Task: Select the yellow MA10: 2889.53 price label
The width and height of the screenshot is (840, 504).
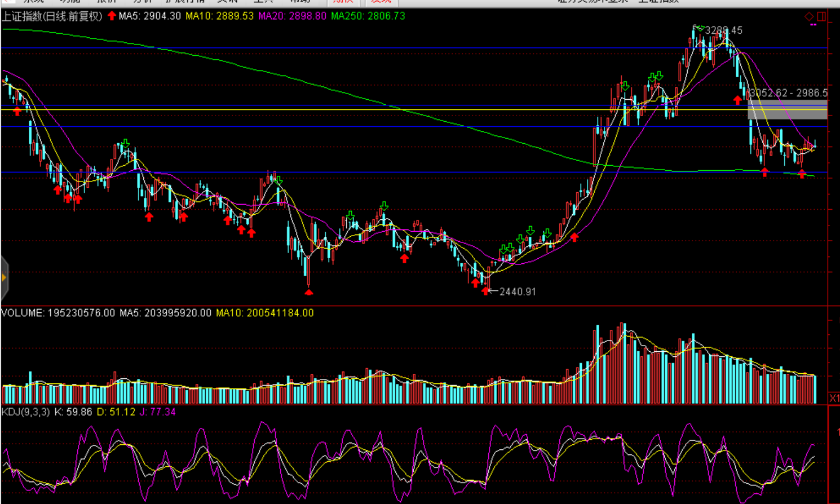Action: pos(219,16)
